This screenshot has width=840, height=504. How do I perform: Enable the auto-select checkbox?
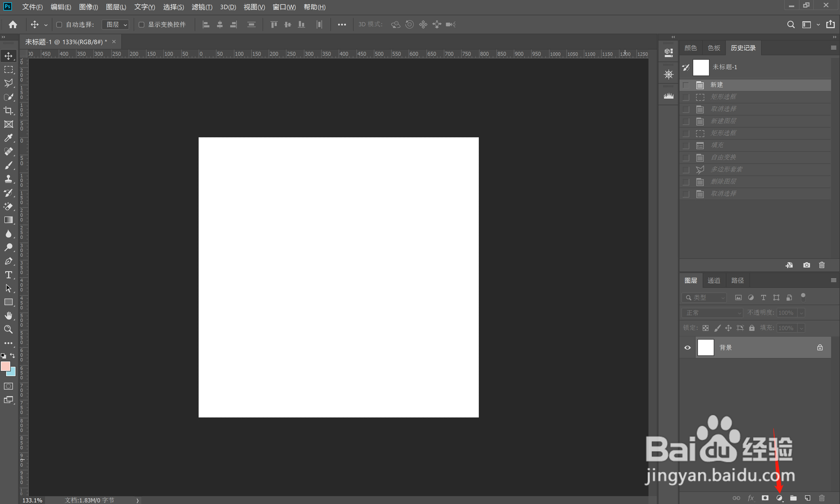[59, 24]
